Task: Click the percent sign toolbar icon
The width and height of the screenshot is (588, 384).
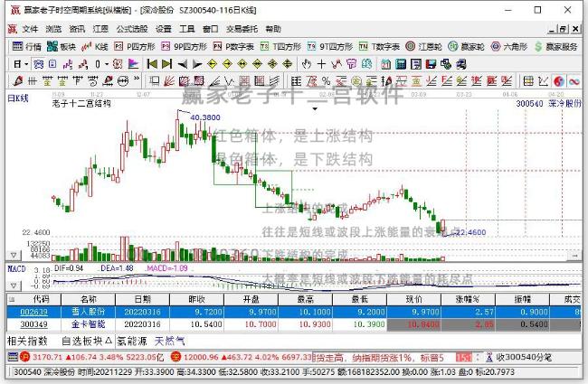Action: [327, 80]
